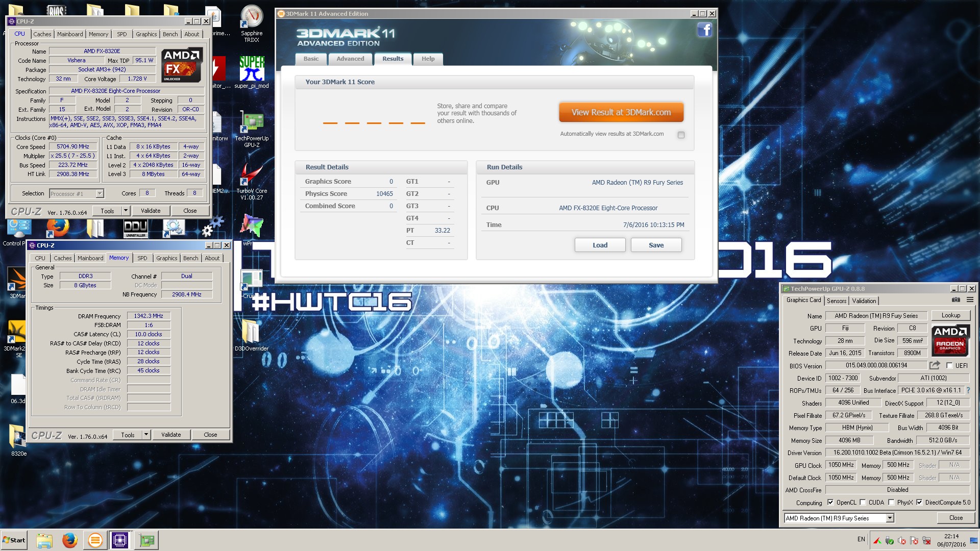The height and width of the screenshot is (551, 980).
Task: Click the Facebook icon in 3DMark 11
Action: point(704,30)
